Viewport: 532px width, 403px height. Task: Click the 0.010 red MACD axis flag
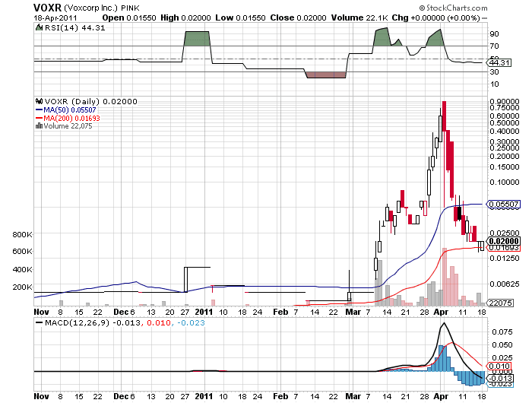tap(499, 366)
